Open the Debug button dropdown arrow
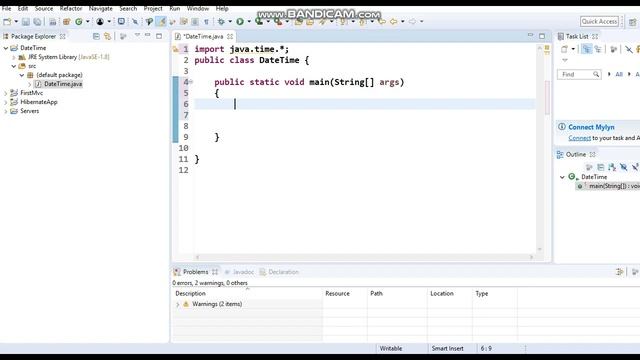 (x=230, y=22)
